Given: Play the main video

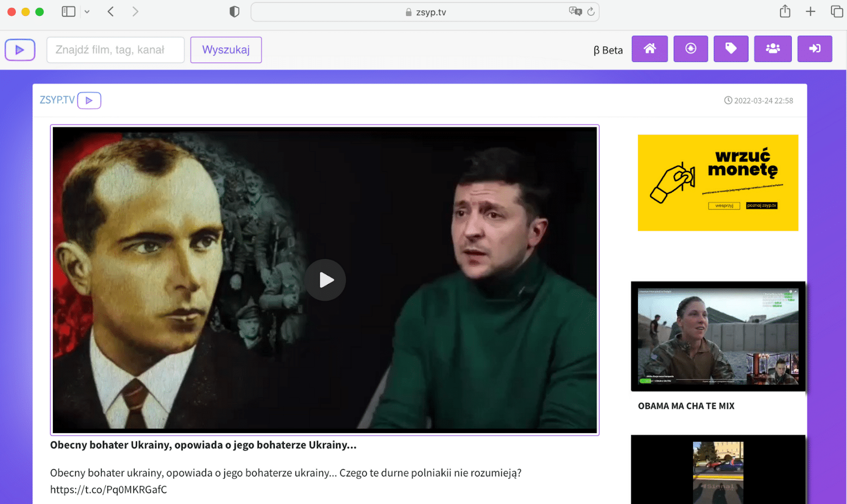Looking at the screenshot, I should (325, 280).
